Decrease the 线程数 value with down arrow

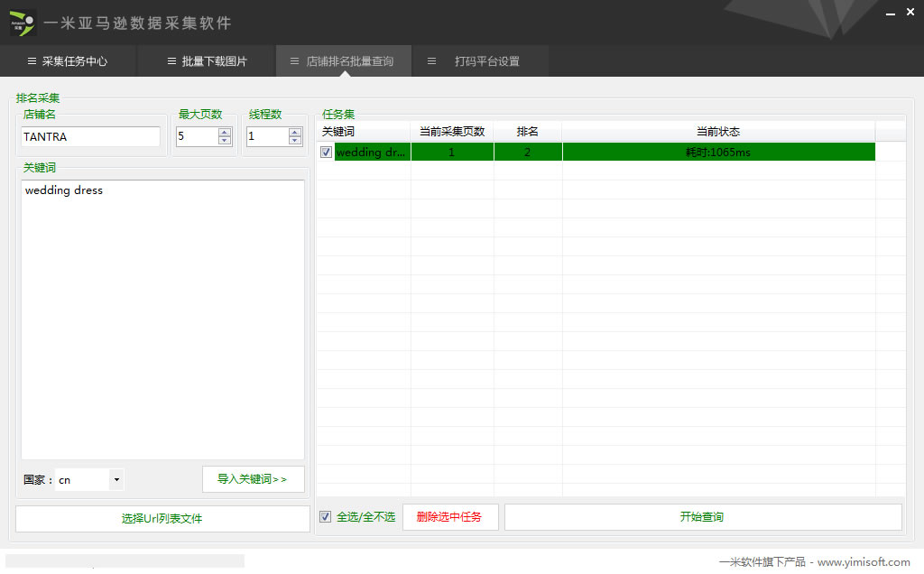point(295,141)
